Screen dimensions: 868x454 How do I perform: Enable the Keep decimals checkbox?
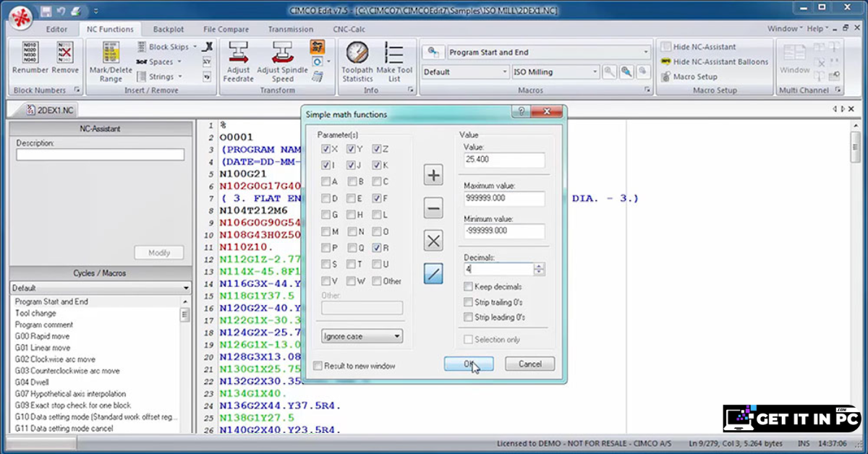click(x=469, y=287)
